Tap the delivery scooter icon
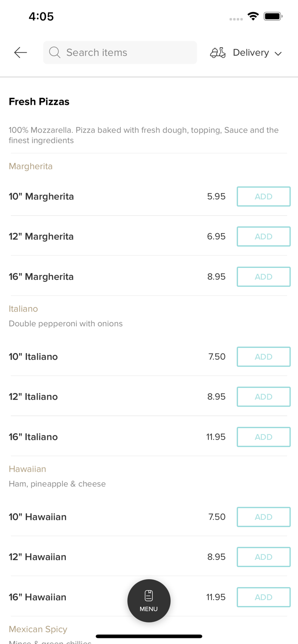This screenshot has height=644, width=298. coord(218,52)
